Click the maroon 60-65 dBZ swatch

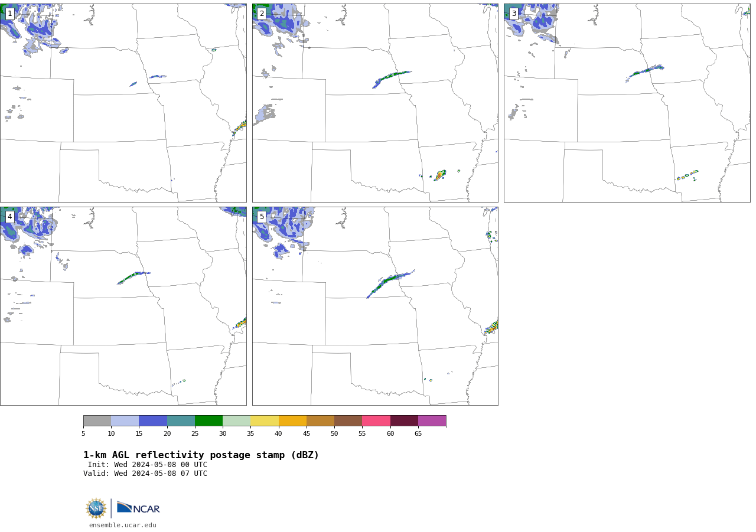tap(404, 421)
